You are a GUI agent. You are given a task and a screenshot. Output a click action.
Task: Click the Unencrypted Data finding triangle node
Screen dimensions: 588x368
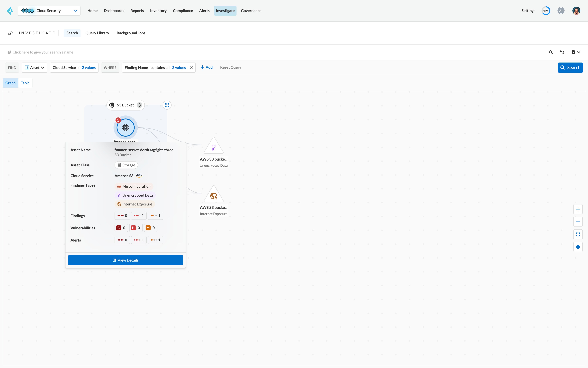click(x=213, y=147)
